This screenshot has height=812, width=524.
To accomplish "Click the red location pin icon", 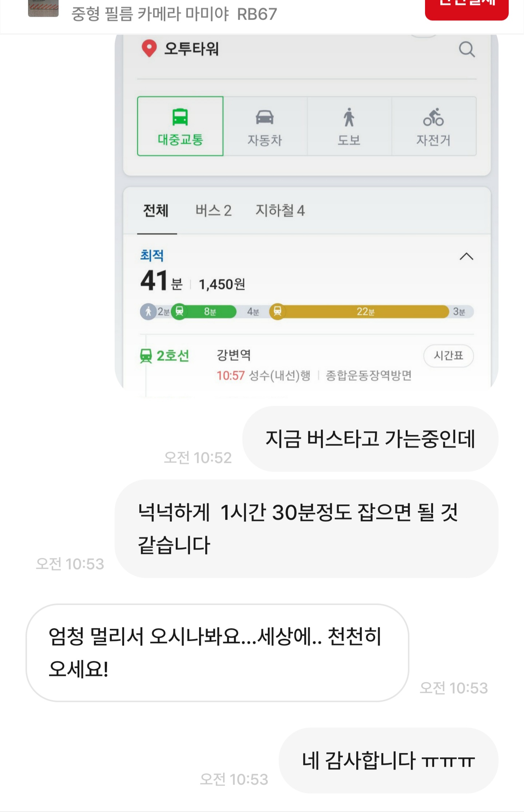I will 149,48.
